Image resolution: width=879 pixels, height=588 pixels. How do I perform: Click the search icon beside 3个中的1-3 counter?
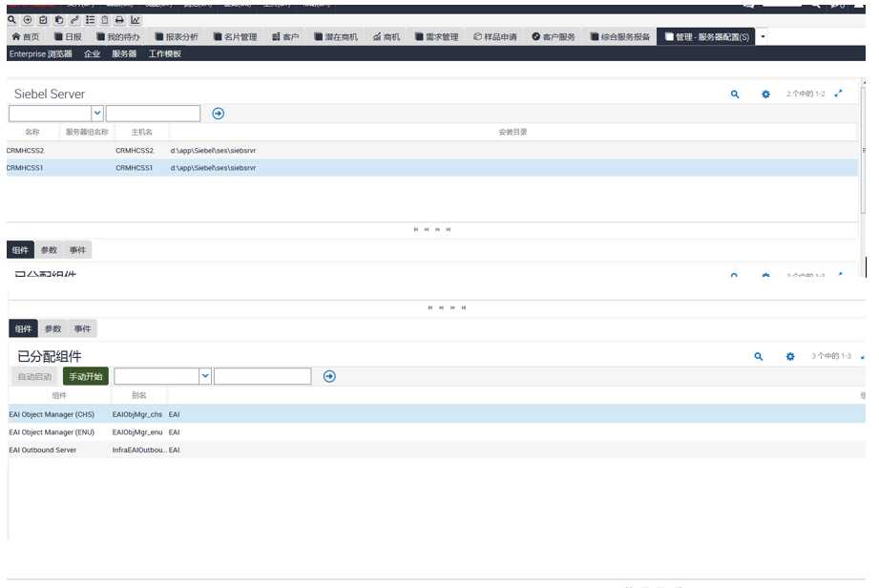click(759, 356)
